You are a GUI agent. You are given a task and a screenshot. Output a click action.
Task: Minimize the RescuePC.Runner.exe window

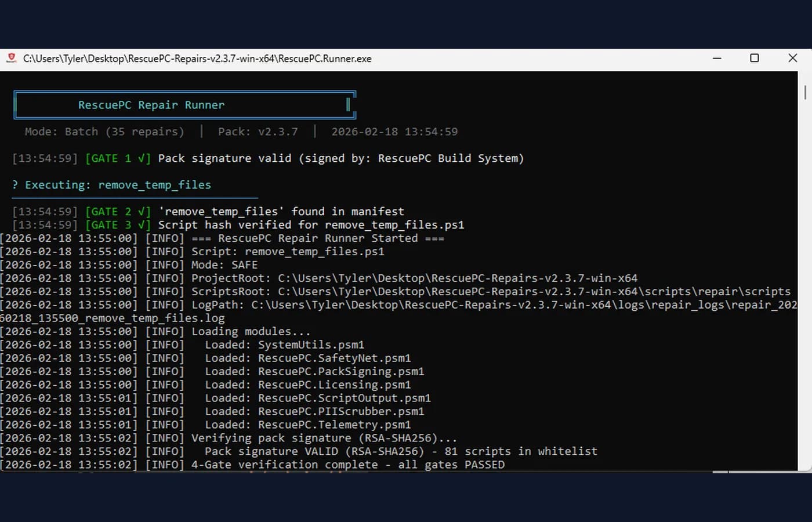point(717,58)
